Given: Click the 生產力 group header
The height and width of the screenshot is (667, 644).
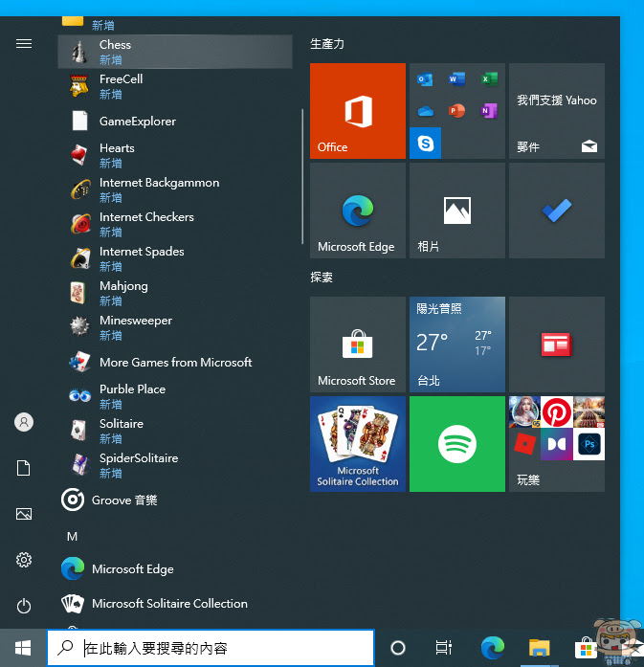Looking at the screenshot, I should 327,44.
